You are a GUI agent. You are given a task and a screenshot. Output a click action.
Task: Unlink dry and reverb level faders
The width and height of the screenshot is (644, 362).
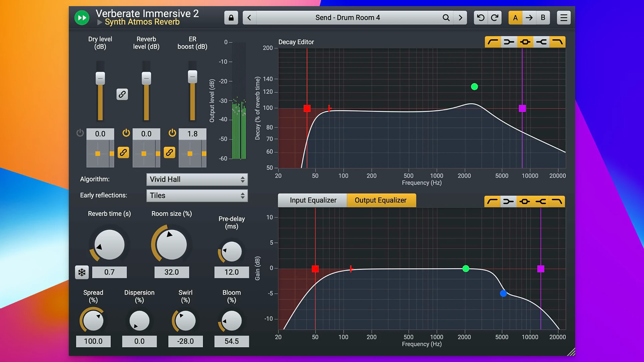(x=122, y=94)
